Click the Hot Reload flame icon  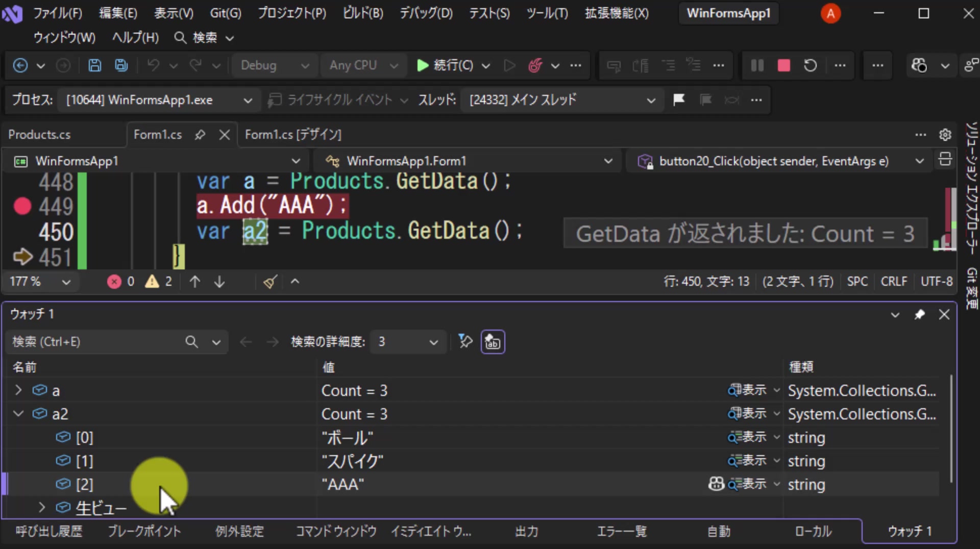pyautogui.click(x=535, y=65)
